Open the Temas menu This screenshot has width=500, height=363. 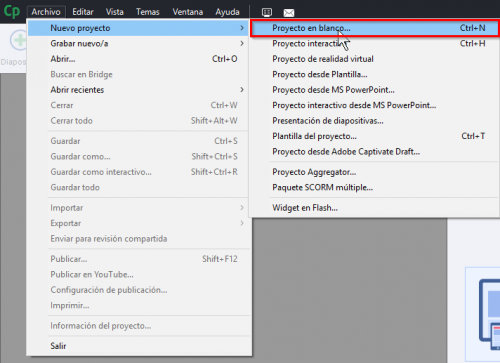point(148,12)
